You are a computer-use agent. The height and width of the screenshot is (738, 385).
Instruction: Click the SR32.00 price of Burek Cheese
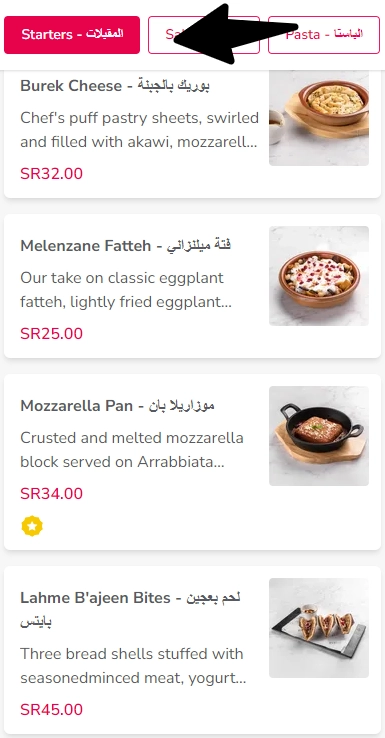point(51,174)
